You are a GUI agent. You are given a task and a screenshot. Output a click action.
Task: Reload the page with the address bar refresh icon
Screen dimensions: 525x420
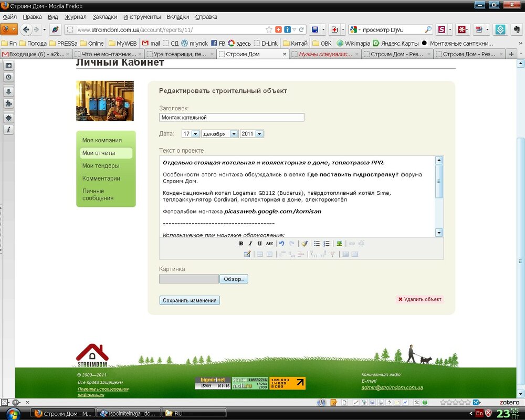click(301, 29)
